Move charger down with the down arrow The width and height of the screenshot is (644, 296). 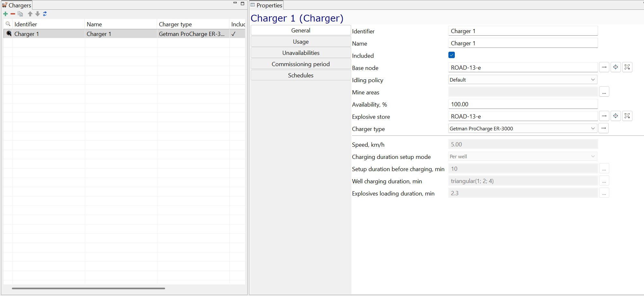(x=38, y=14)
